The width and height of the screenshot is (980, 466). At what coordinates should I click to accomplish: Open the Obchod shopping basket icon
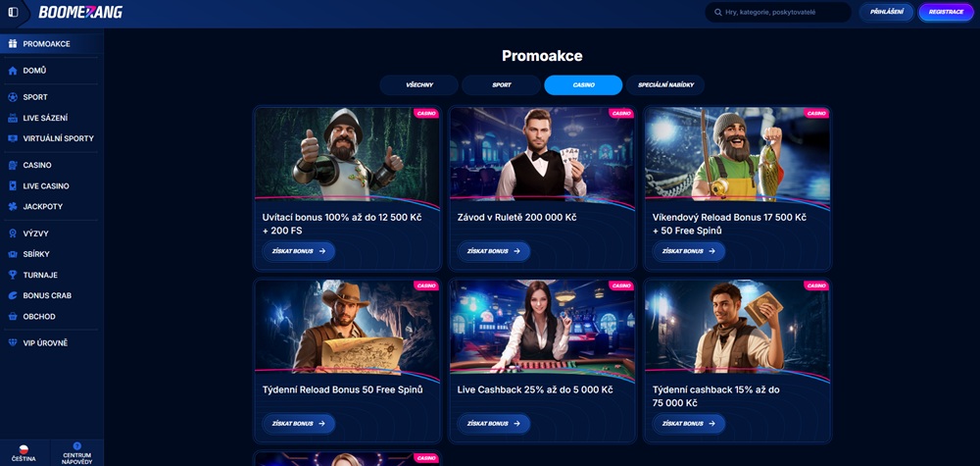pyautogui.click(x=13, y=317)
